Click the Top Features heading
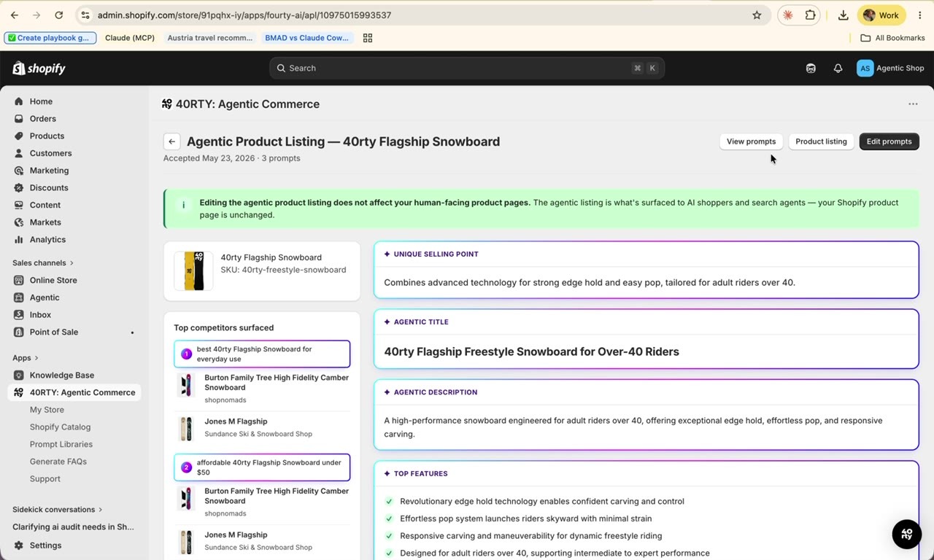The image size is (934, 560). pos(420,474)
